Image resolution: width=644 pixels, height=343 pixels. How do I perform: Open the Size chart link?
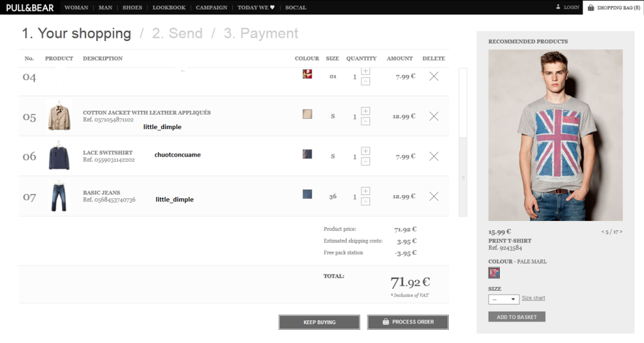point(533,298)
